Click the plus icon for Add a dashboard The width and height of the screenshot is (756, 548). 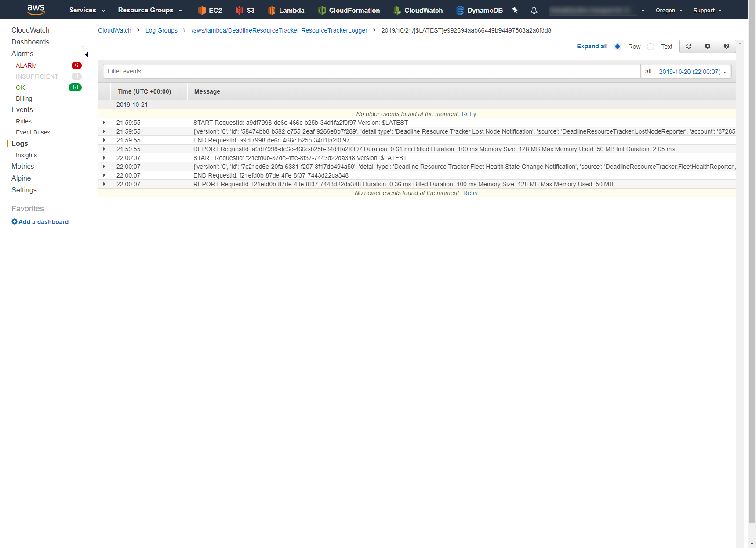[15, 222]
